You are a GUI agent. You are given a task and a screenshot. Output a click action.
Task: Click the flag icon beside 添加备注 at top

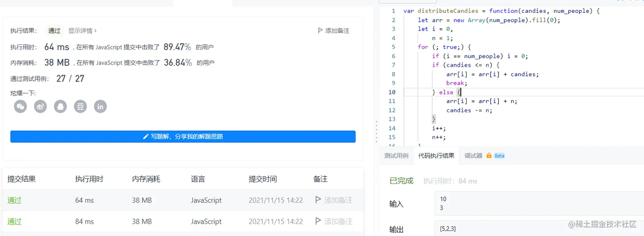pos(320,31)
